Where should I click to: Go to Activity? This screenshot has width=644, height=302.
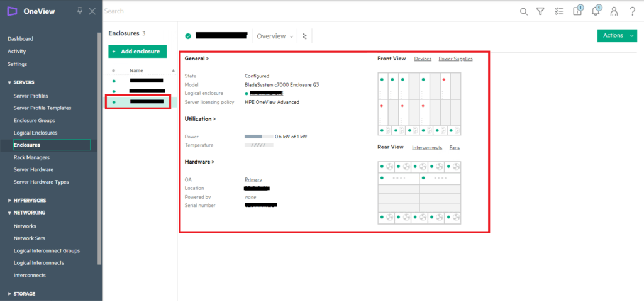click(17, 52)
